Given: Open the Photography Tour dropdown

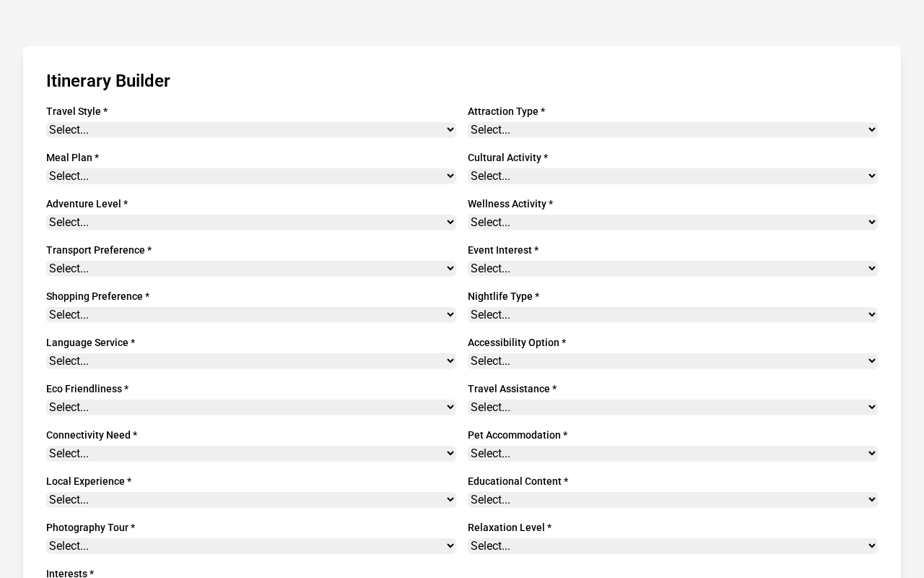Looking at the screenshot, I should click(x=250, y=546).
